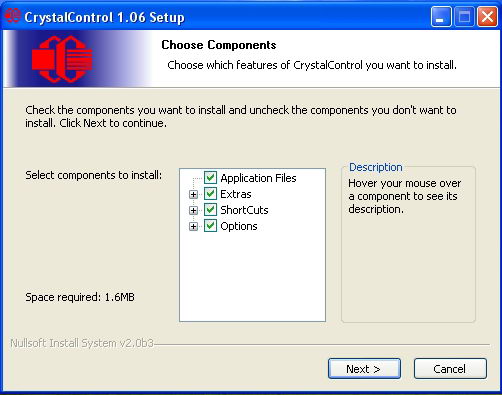Close the CrystalControl setup window
The height and width of the screenshot is (395, 502).
488,16
